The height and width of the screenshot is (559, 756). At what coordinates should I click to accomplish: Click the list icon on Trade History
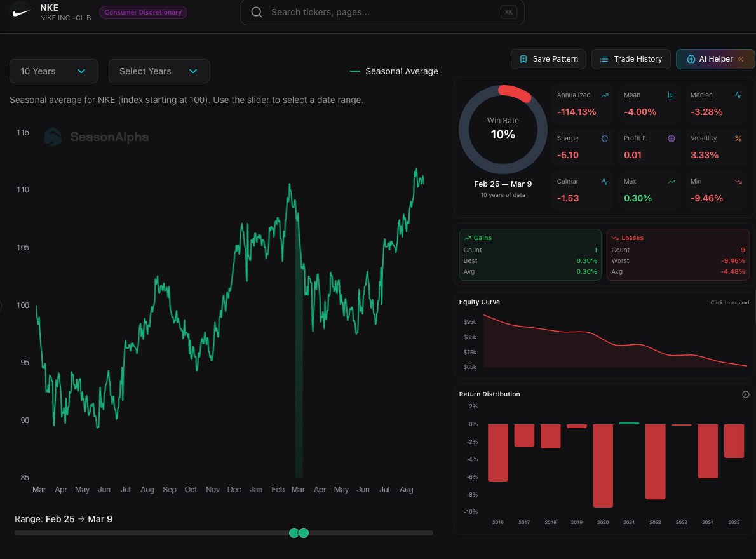[x=604, y=59]
